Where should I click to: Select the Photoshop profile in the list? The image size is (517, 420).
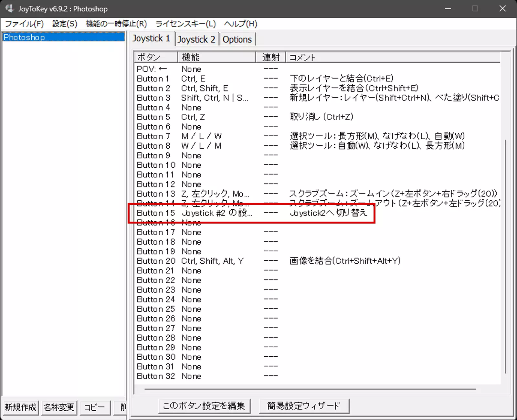(x=63, y=37)
